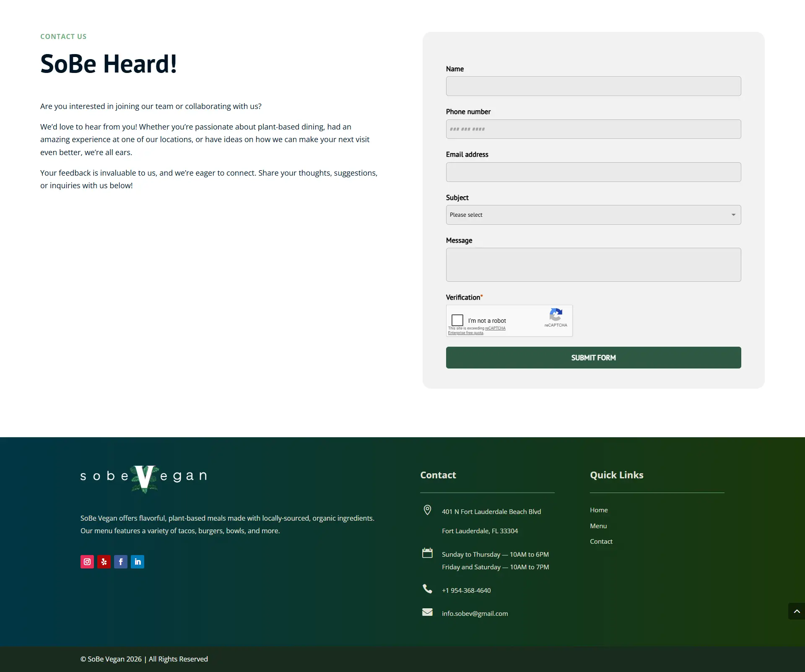Image resolution: width=805 pixels, height=672 pixels.
Task: Open Menu in Quick Links
Action: point(598,526)
